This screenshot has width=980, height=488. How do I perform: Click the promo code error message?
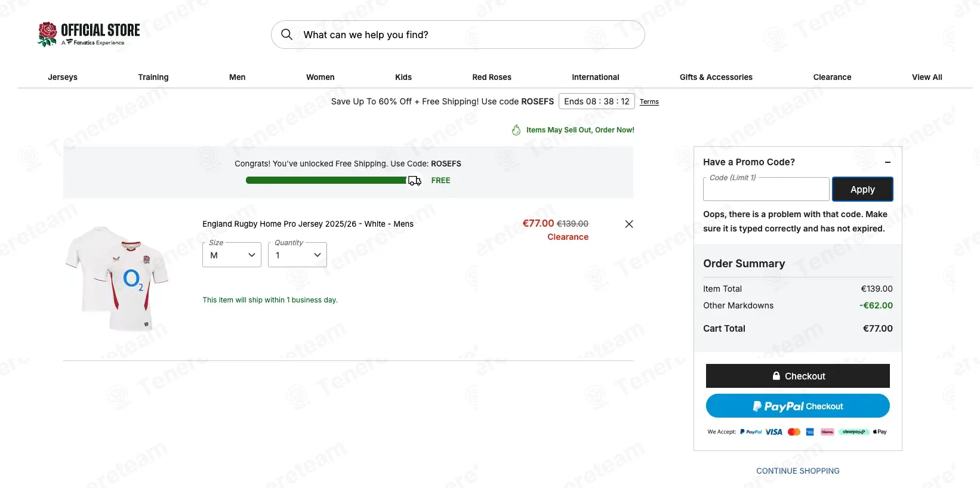tap(795, 221)
